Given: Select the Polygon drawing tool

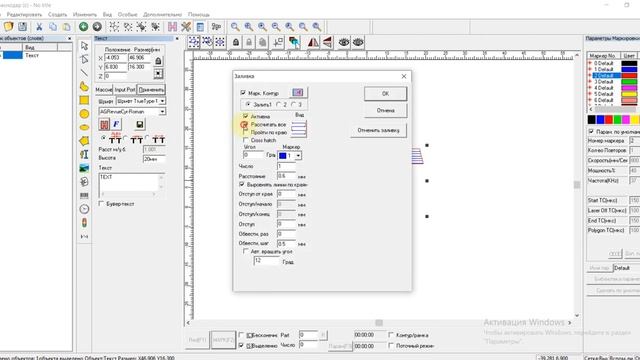Looking at the screenshot, I should click(84, 141).
